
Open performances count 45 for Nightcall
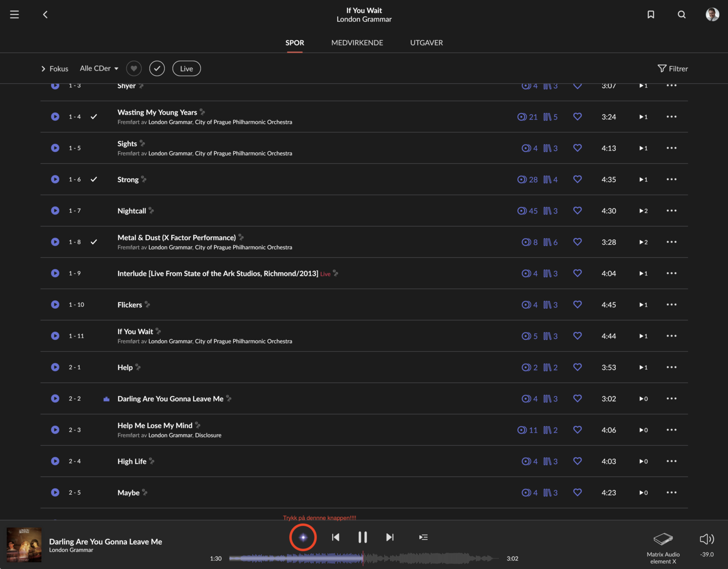coord(527,211)
